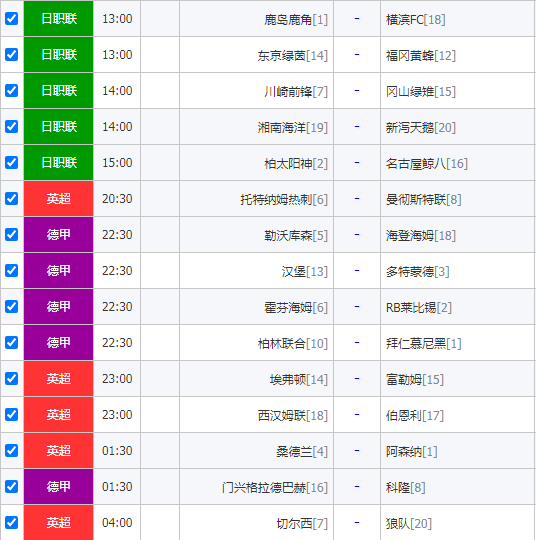Image resolution: width=536 pixels, height=540 pixels.
Task: Uncheck the 东京绿茵 vs 福冈黄蜂 match checkbox
Action: click(x=11, y=54)
